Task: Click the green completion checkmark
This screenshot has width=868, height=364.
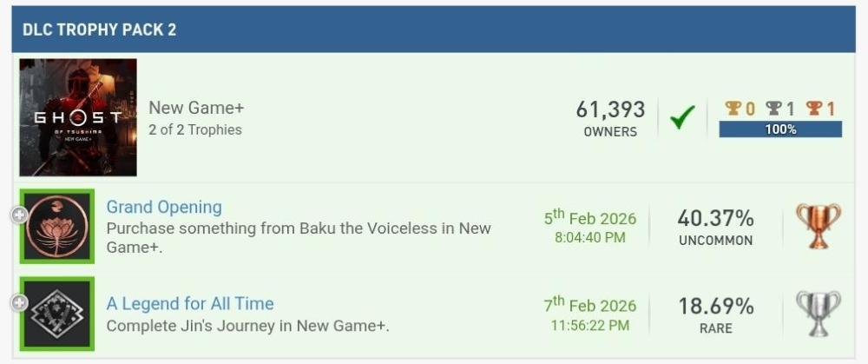Action: point(682,117)
